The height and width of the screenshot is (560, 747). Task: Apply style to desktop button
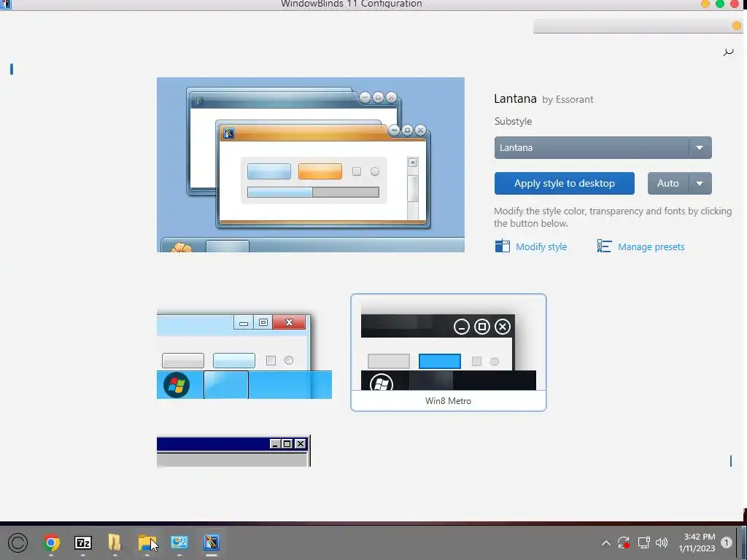tap(564, 183)
